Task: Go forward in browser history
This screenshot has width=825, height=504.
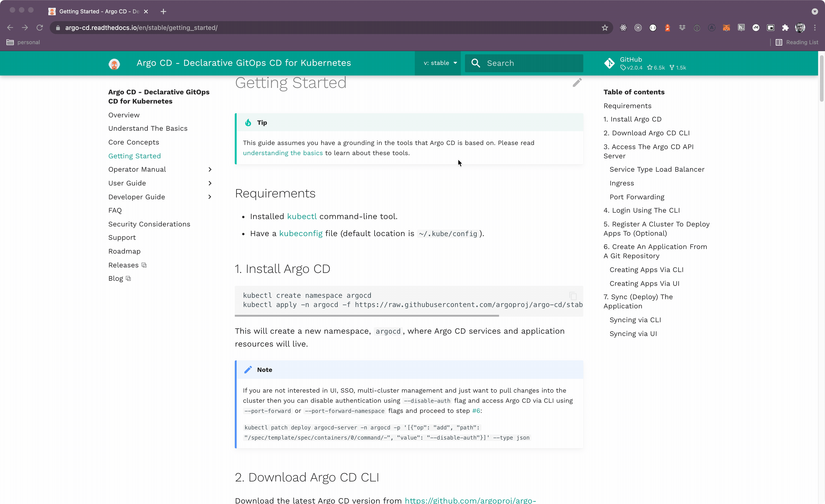Action: click(x=25, y=28)
